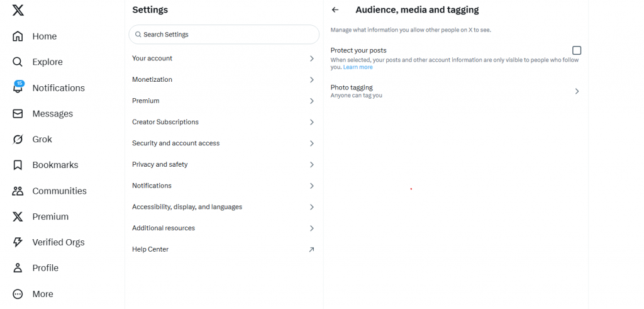Click the Notifications bell icon with badge
The height and width of the screenshot is (309, 644).
click(x=18, y=87)
